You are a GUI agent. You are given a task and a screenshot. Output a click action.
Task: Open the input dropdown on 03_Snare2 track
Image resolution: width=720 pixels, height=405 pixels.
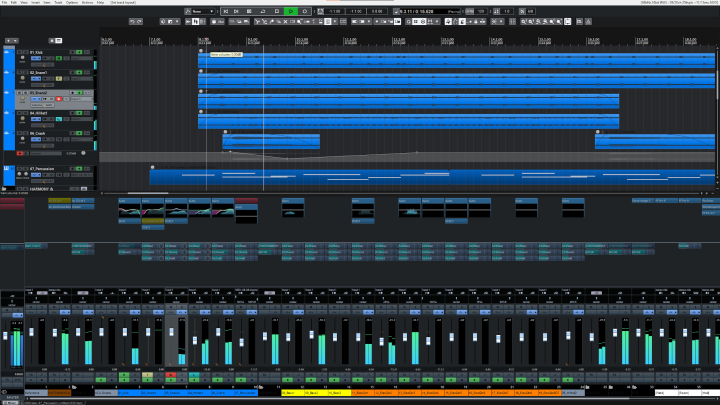pyautogui.click(x=82, y=99)
